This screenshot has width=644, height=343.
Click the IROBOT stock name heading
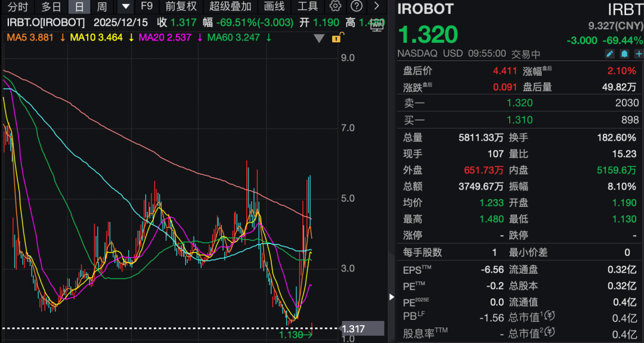tap(426, 9)
